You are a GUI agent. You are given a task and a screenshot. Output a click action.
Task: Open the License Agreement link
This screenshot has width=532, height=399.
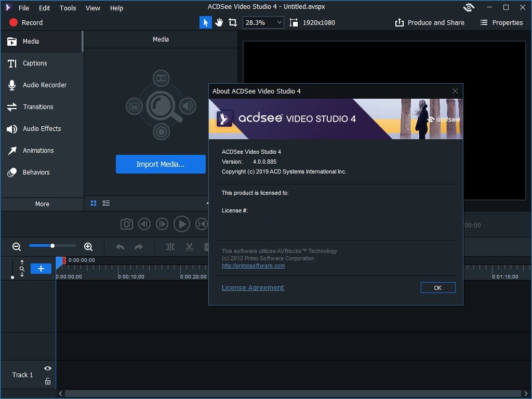pos(253,288)
